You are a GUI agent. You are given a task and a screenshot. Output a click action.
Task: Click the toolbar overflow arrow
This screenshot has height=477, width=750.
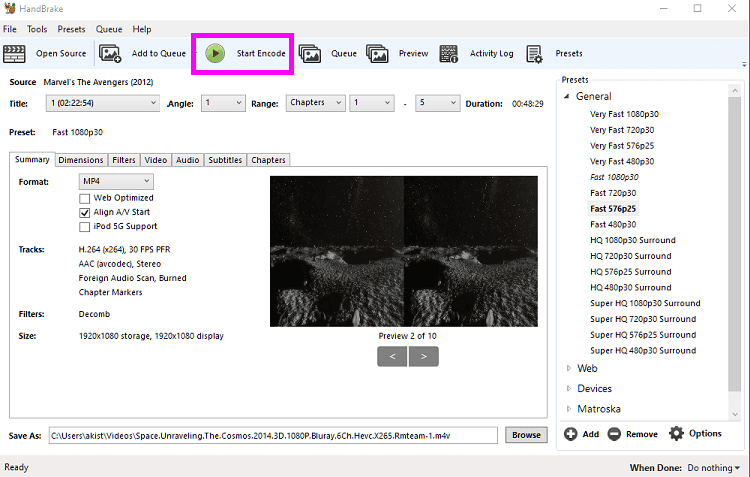tap(744, 64)
